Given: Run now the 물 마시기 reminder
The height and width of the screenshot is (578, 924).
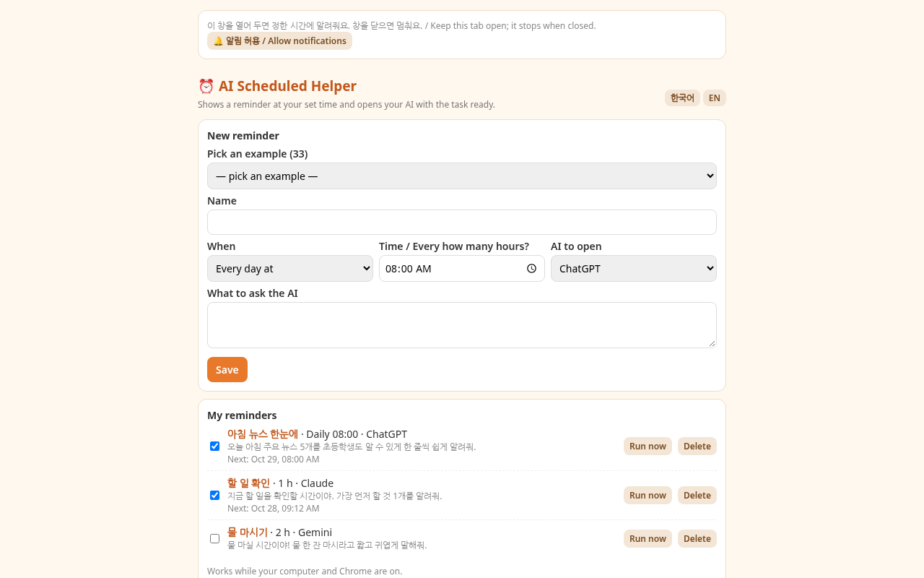Looking at the screenshot, I should point(648,538).
